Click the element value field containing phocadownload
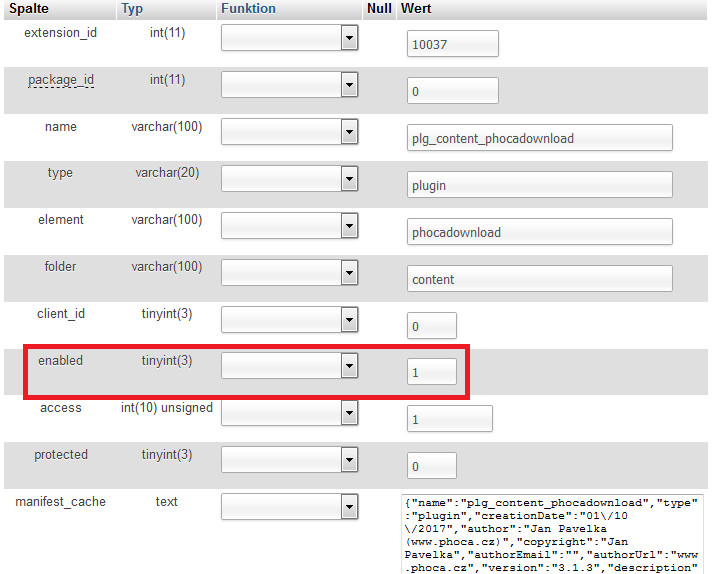Screen dimensions: 717x574 click(539, 232)
